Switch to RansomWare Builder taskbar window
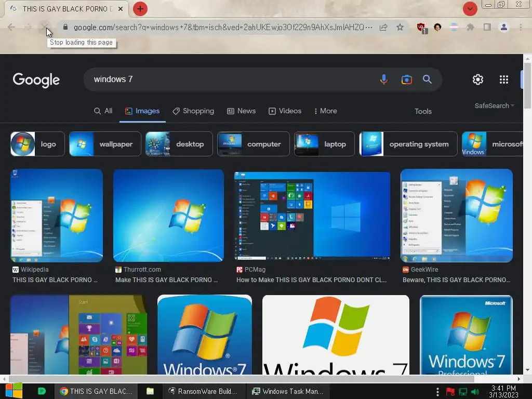This screenshot has height=399, width=532. [x=203, y=391]
